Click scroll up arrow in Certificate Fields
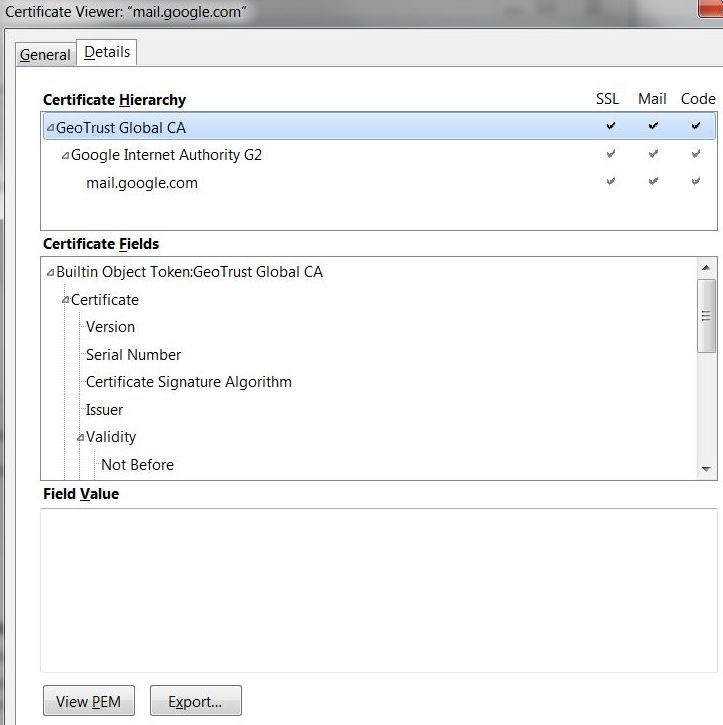This screenshot has width=723, height=725. (x=706, y=268)
